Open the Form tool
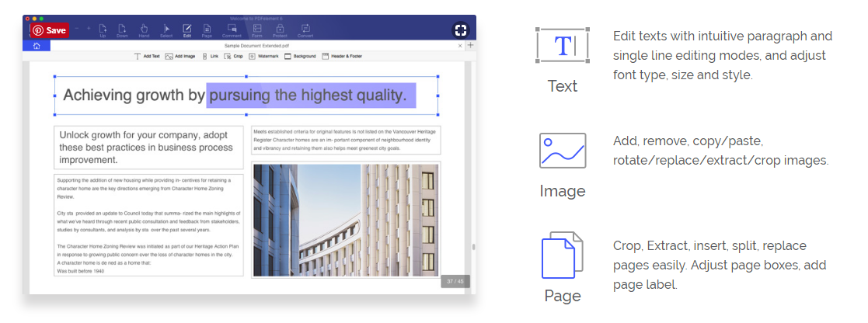 point(257,30)
